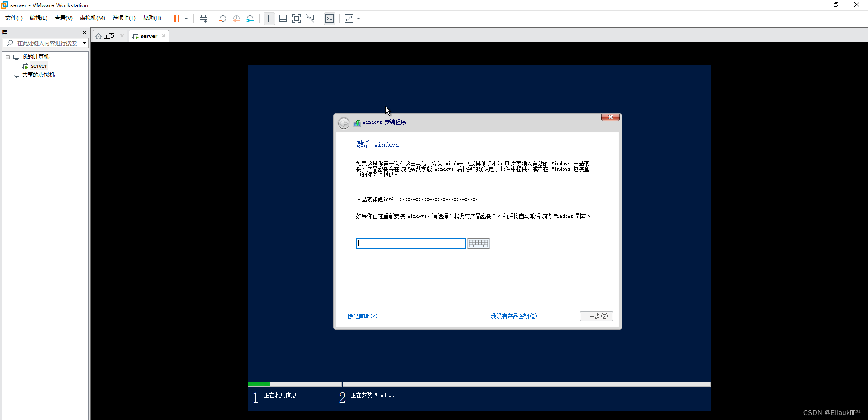Show or hide the library panel
The image size is (868, 420).
click(269, 19)
